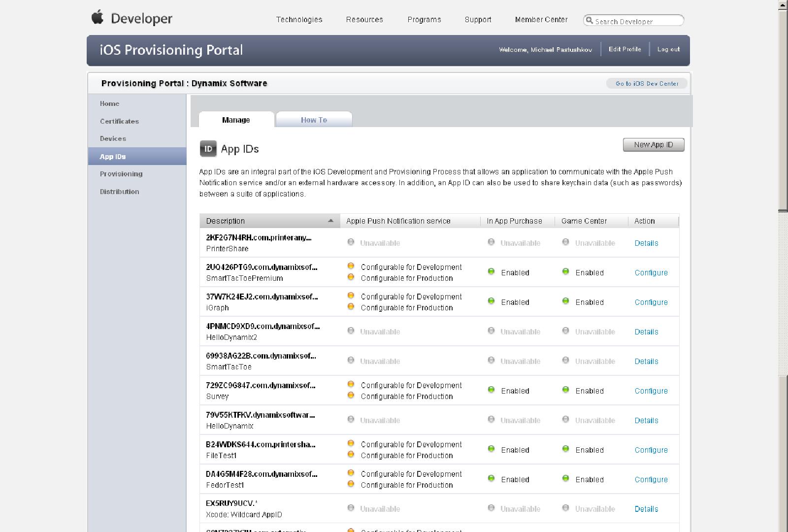Configure the FileTest1 App ID
The image size is (788, 532).
(651, 450)
